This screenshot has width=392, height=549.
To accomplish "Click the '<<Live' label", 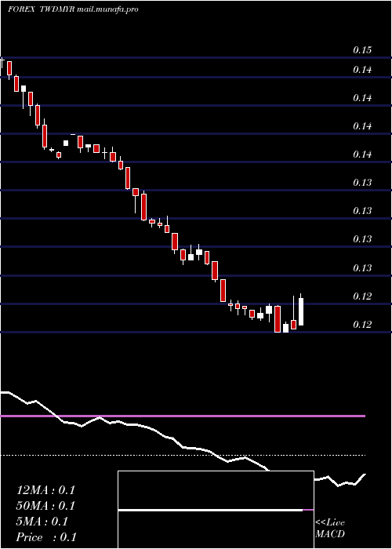I will tap(330, 523).
